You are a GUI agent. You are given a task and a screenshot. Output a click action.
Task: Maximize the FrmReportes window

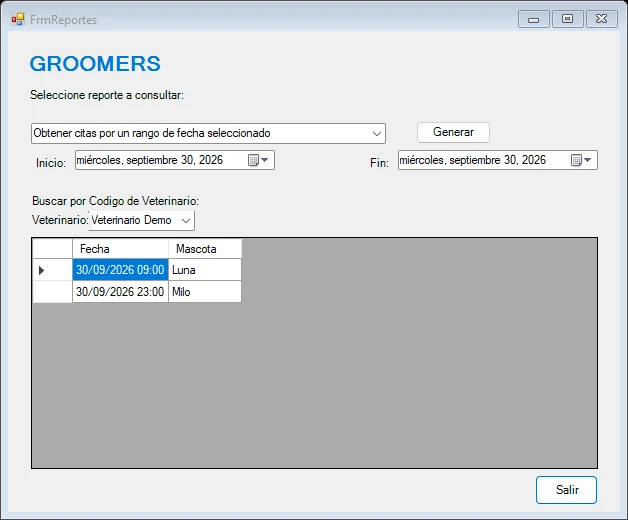pos(568,19)
